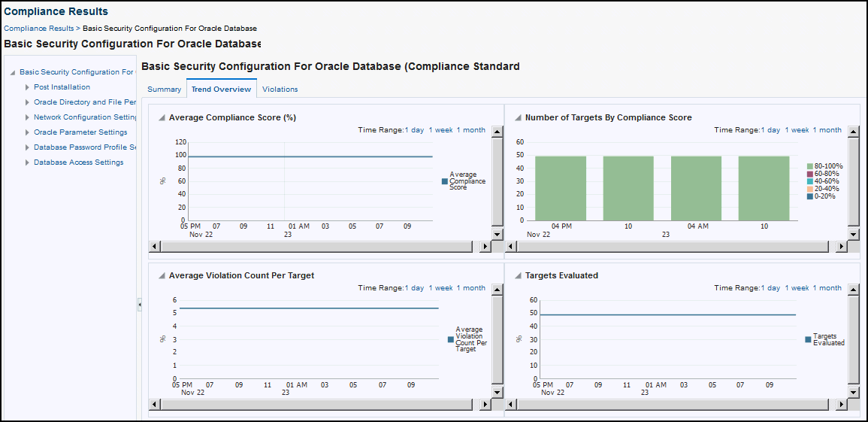Select Post Installation in the tree
Screen dimensions: 868x422
click(62, 87)
